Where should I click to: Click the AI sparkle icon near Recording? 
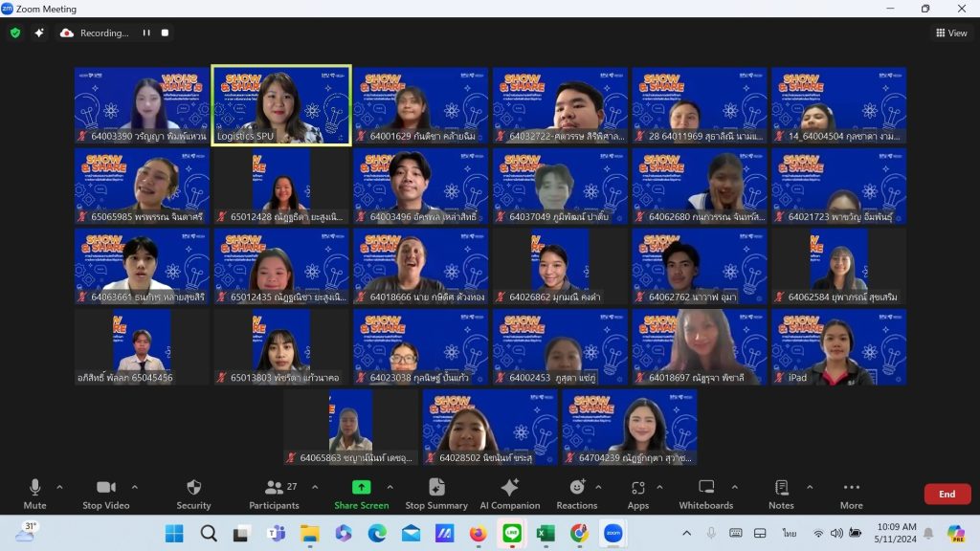click(38, 33)
